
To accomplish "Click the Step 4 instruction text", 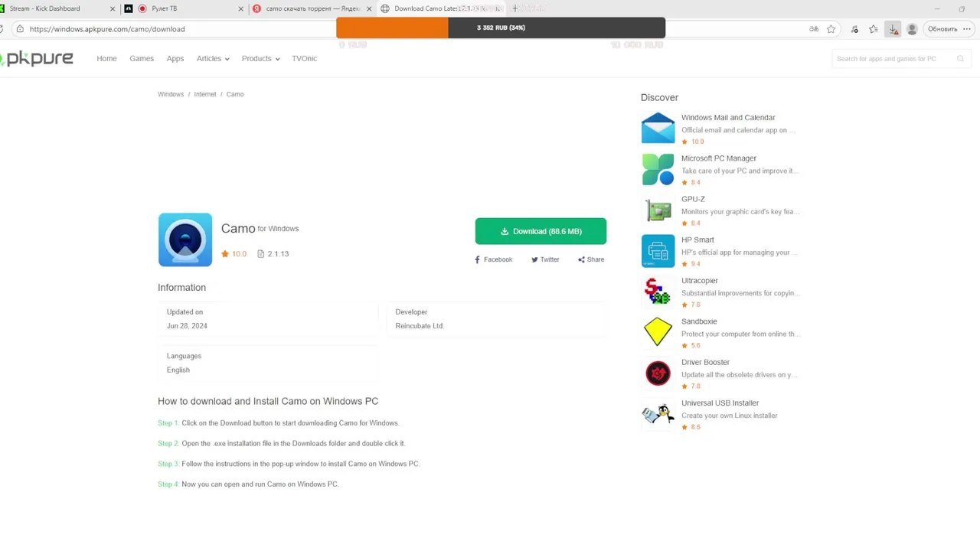I will [x=248, y=484].
